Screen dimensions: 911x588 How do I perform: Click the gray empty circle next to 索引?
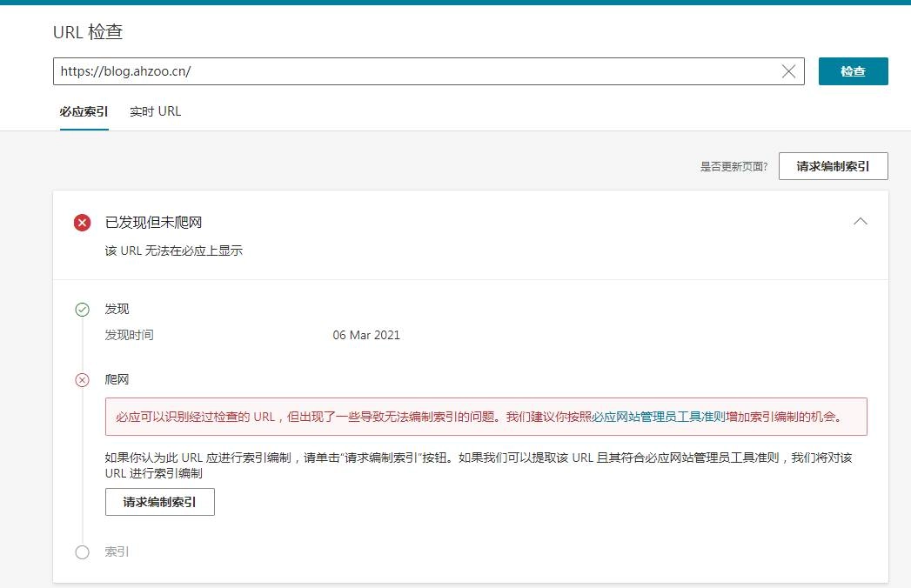pyautogui.click(x=83, y=551)
